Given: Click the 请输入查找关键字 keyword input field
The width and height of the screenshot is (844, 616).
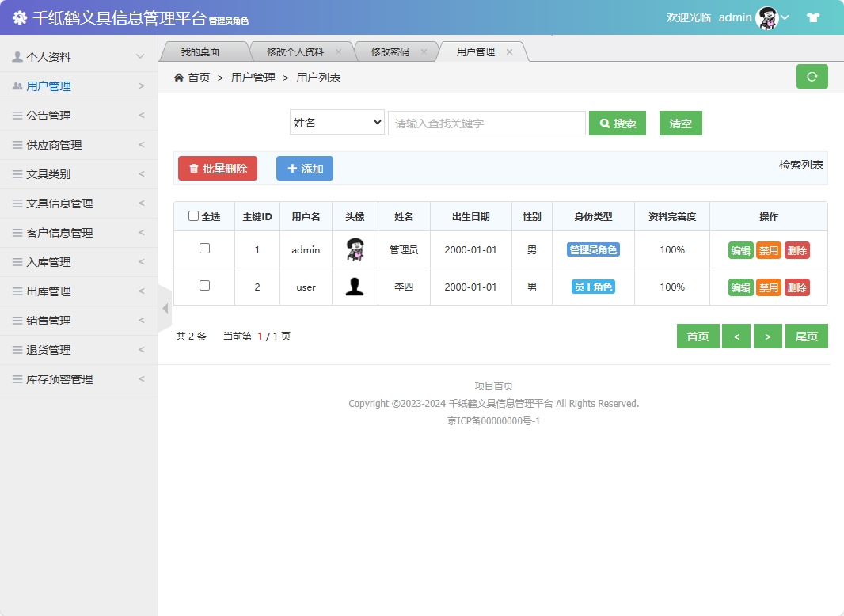Looking at the screenshot, I should 485,123.
